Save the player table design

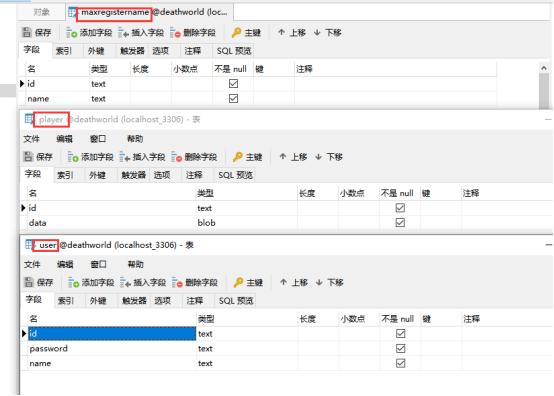[x=38, y=156]
